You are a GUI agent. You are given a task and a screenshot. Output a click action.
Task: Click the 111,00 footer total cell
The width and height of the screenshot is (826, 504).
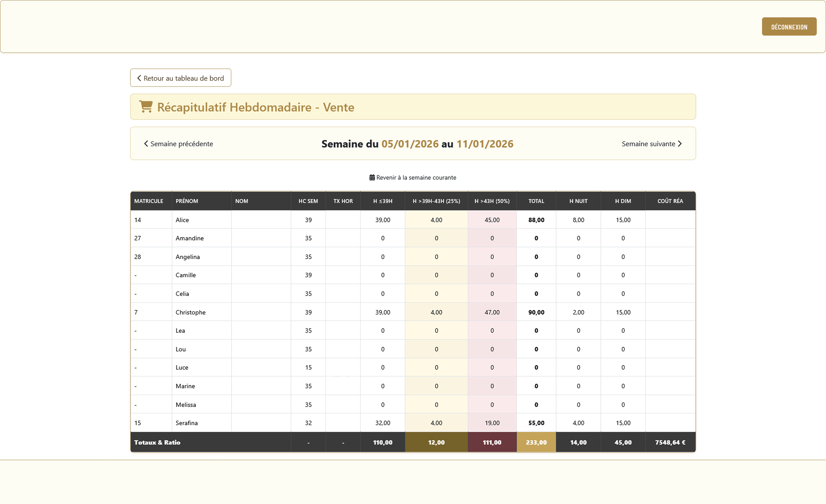pyautogui.click(x=492, y=442)
